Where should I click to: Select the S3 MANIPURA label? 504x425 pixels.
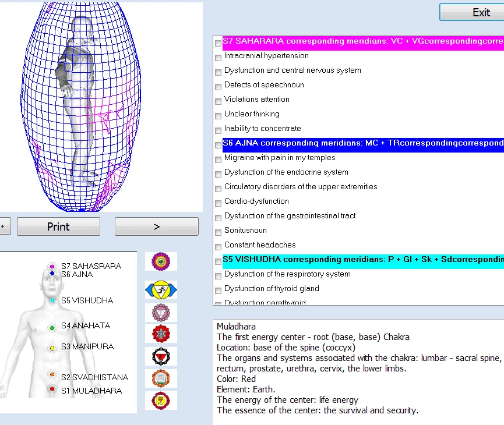click(87, 346)
